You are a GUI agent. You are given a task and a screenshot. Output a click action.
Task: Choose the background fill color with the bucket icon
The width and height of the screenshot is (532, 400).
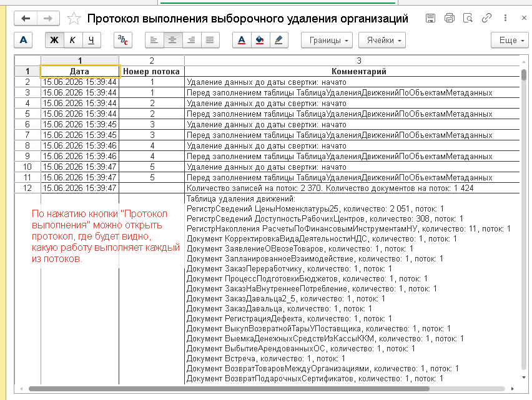(x=260, y=40)
